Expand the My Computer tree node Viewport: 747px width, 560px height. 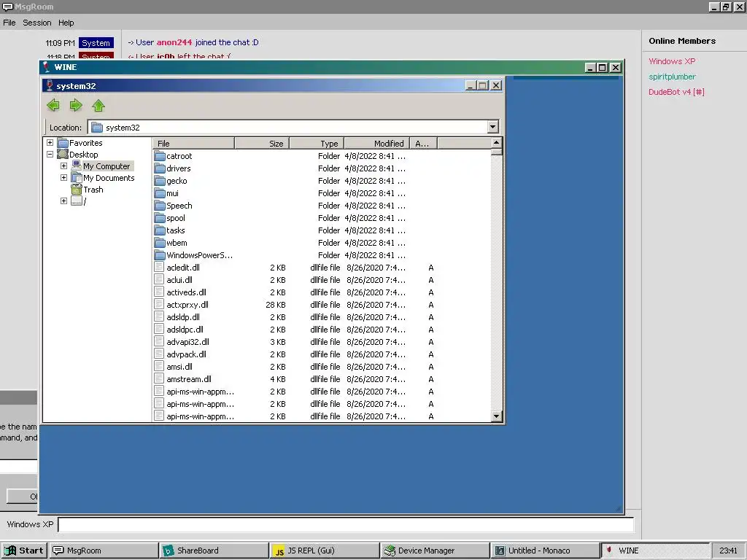(64, 166)
